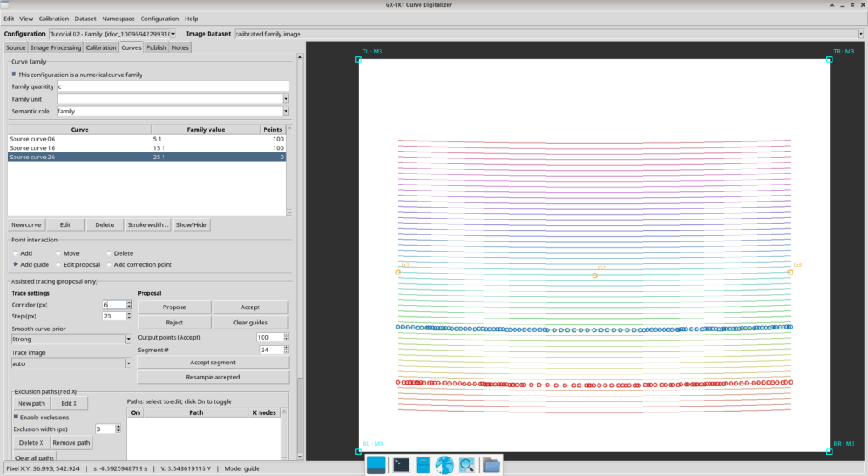Click the Reject button

pos(175,323)
